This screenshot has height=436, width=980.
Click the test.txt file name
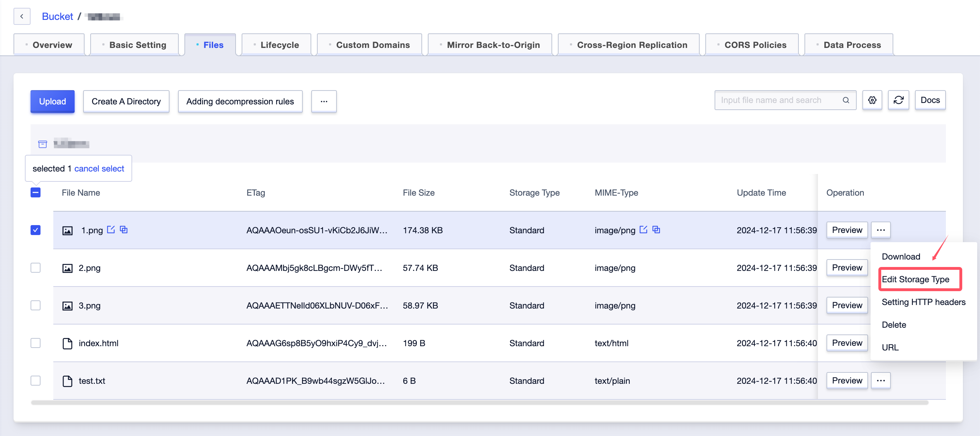click(92, 381)
